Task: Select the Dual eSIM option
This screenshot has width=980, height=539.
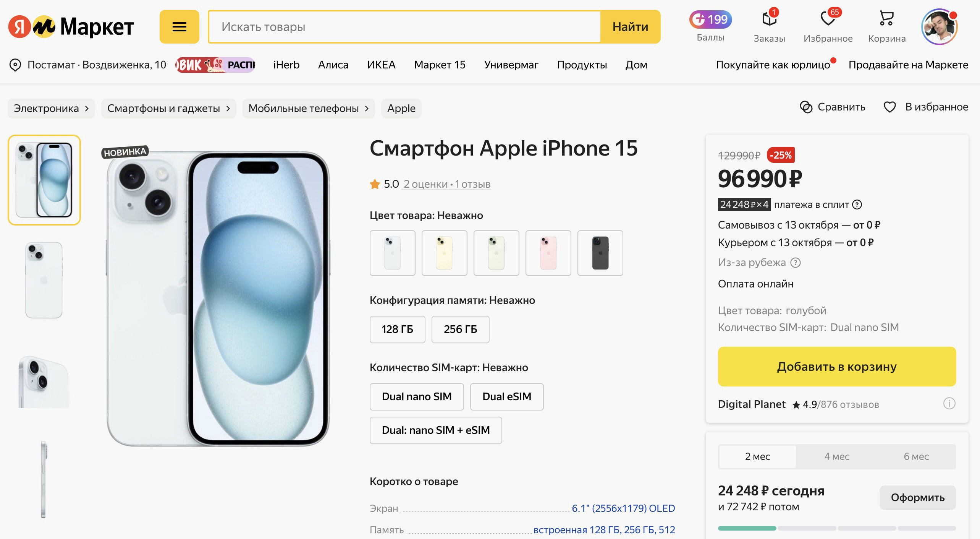Action: [x=506, y=397]
